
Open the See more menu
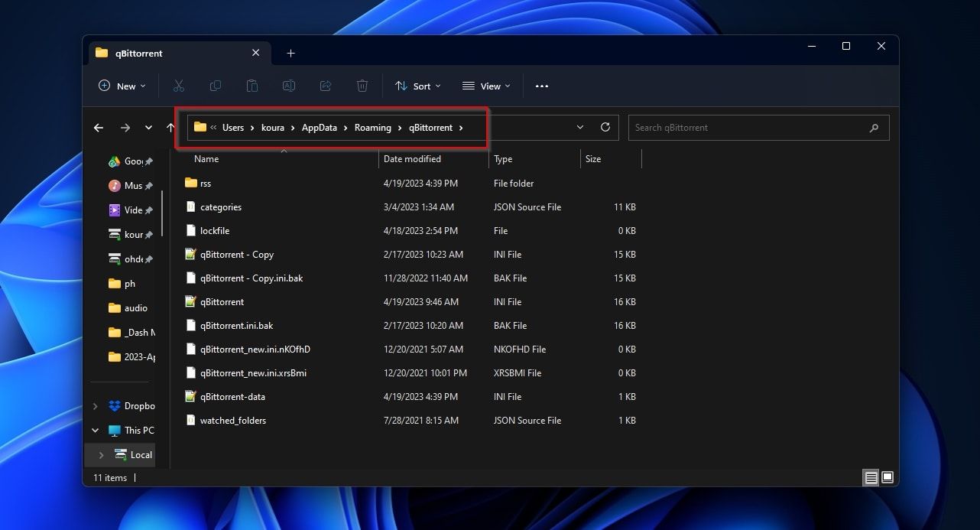pos(542,86)
